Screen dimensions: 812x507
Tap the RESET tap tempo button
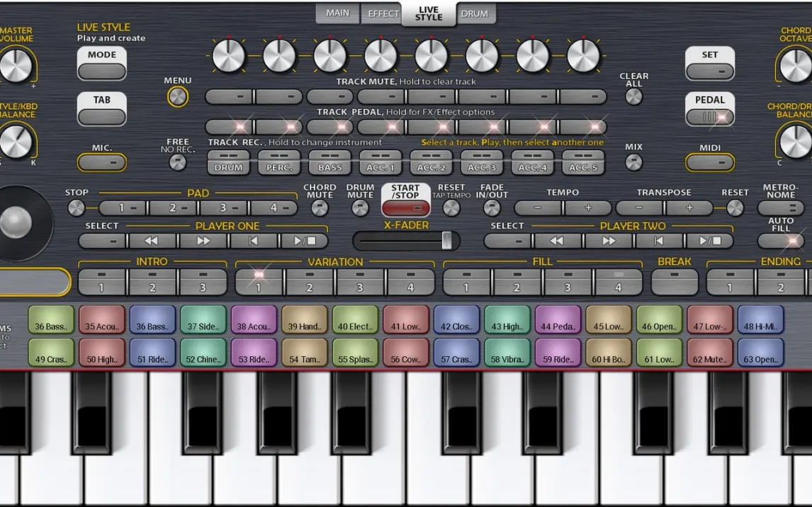tap(451, 207)
